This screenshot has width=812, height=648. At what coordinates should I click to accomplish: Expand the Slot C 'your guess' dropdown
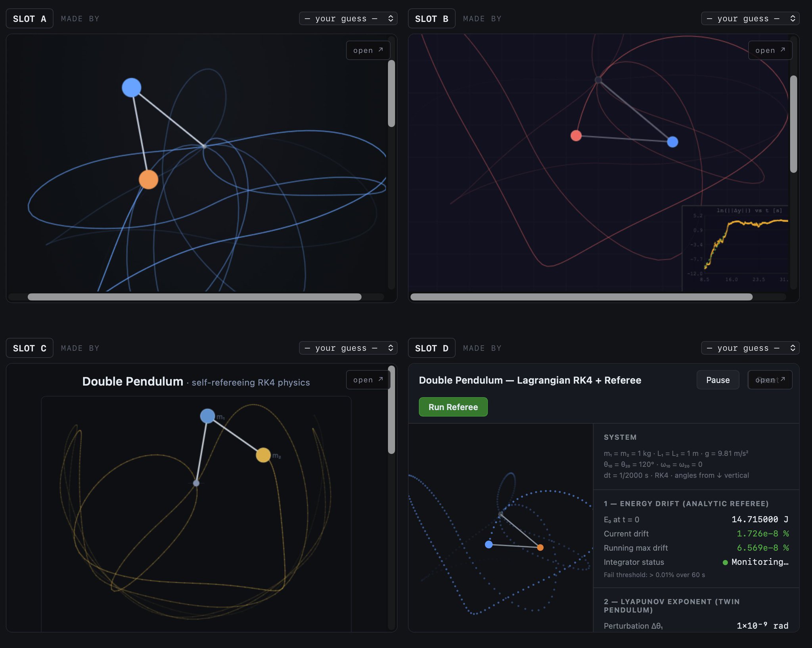tap(348, 348)
